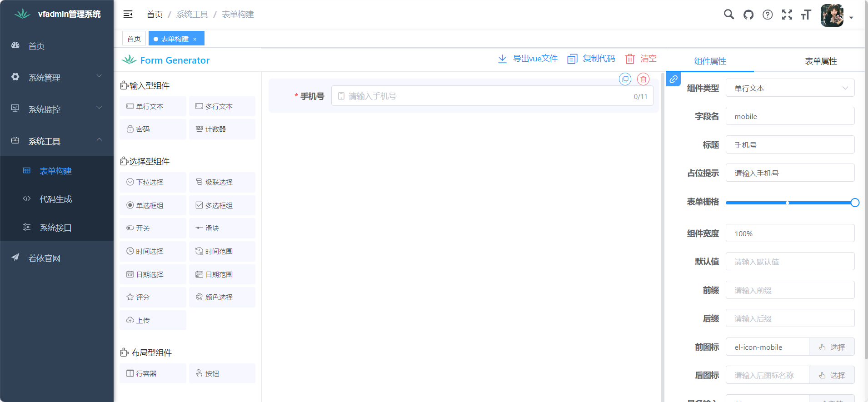Add the 单选框组 radio group component

coord(153,205)
